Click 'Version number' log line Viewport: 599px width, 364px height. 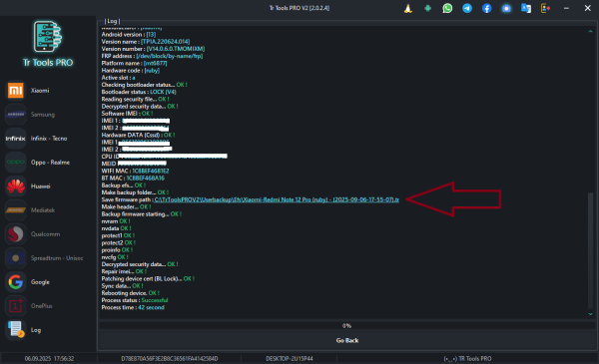click(153, 49)
